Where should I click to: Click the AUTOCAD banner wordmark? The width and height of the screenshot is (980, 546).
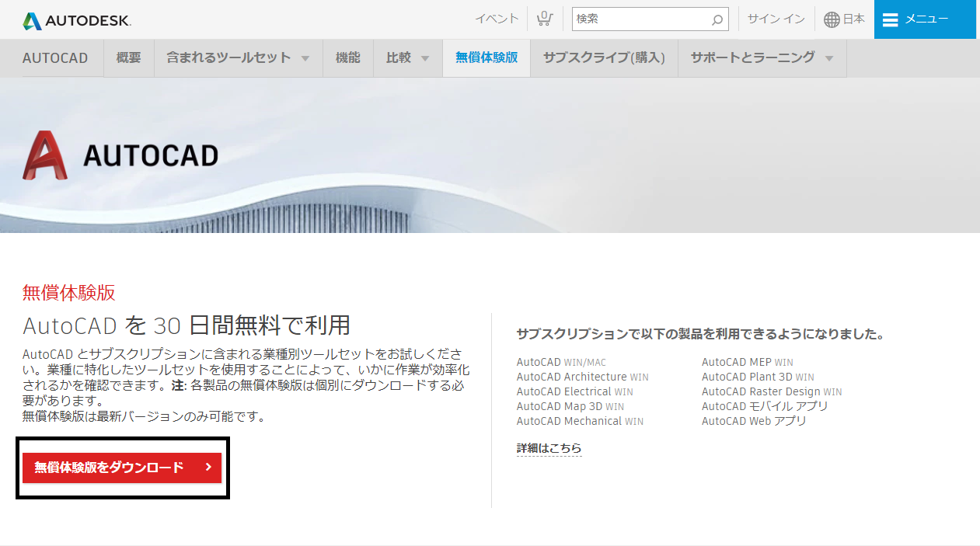[x=151, y=155]
